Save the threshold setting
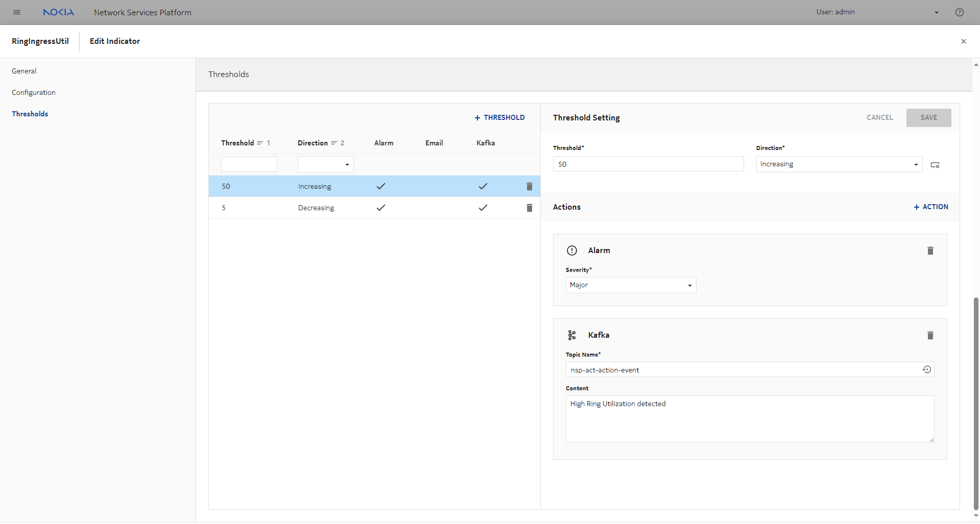 929,117
